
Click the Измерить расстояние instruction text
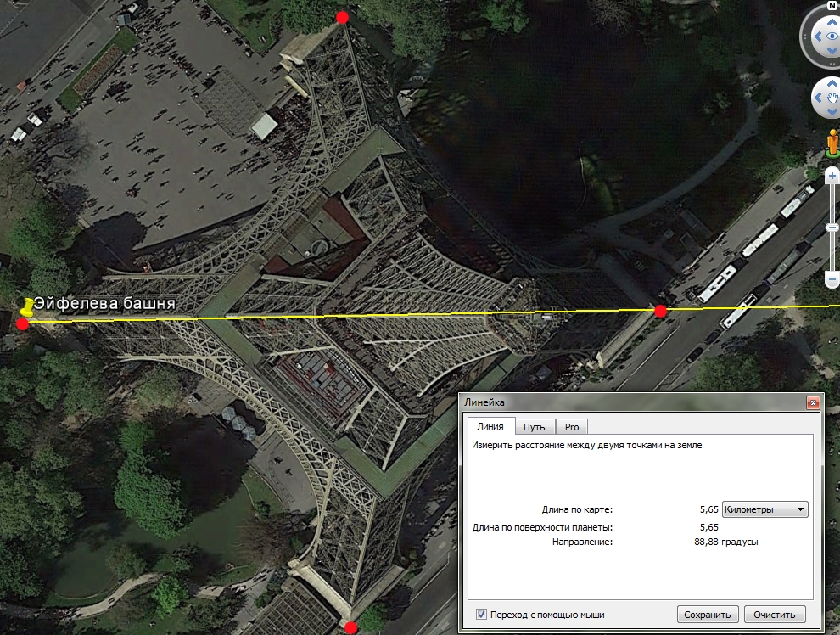click(x=586, y=446)
